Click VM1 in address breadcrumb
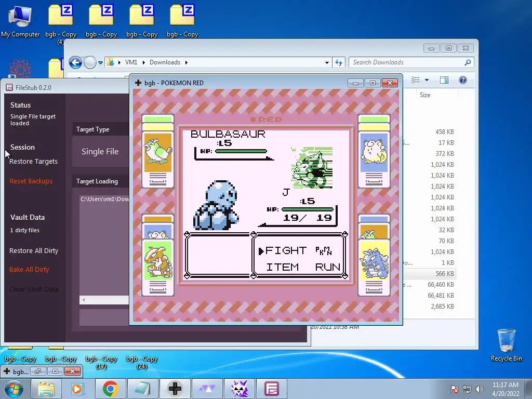This screenshot has height=399, width=532. pyautogui.click(x=131, y=62)
